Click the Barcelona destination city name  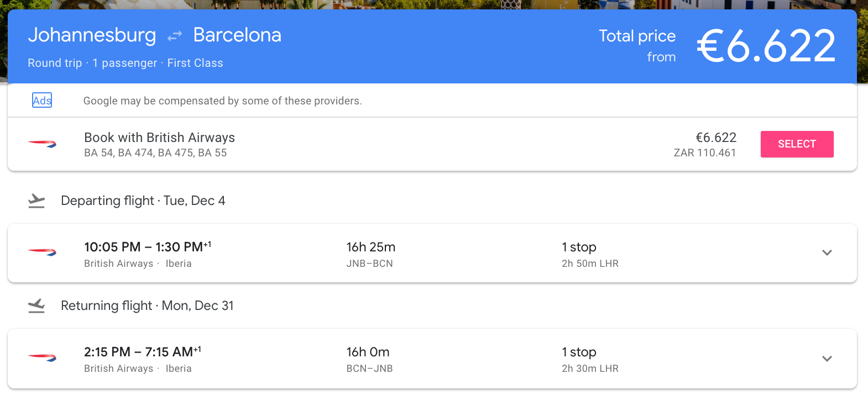tap(237, 35)
